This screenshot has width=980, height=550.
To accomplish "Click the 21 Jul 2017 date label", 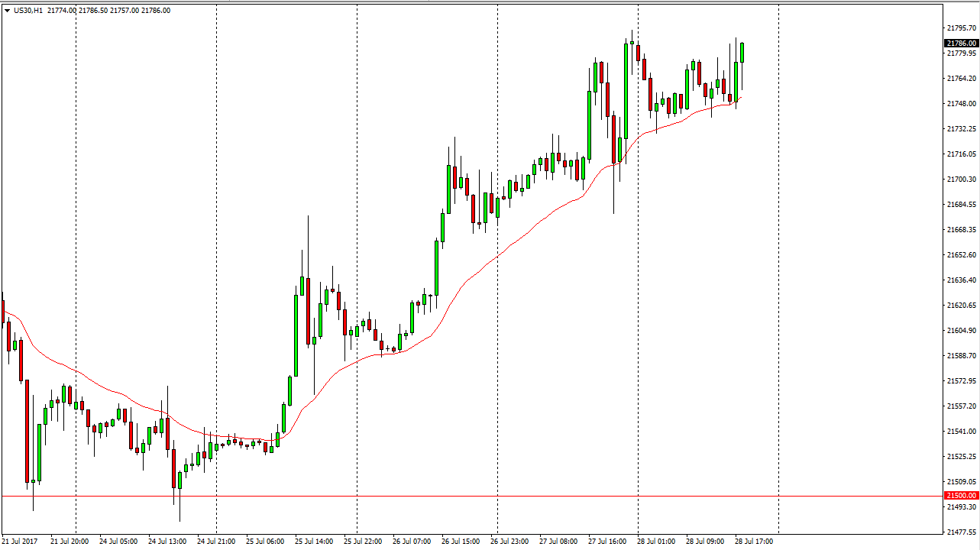I will [24, 542].
